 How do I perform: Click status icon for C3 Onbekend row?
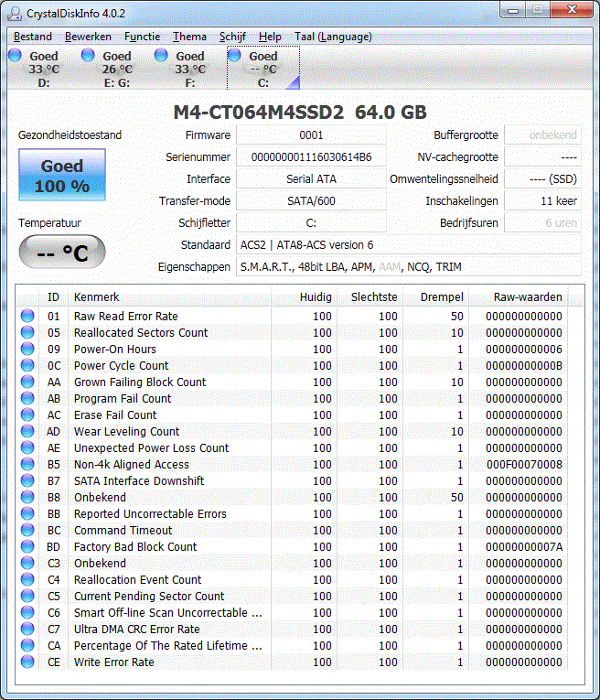(27, 563)
